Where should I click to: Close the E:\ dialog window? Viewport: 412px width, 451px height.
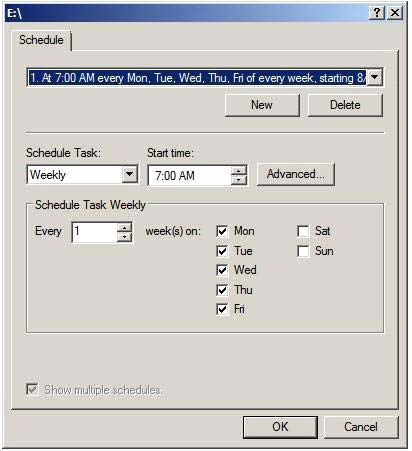[395, 13]
